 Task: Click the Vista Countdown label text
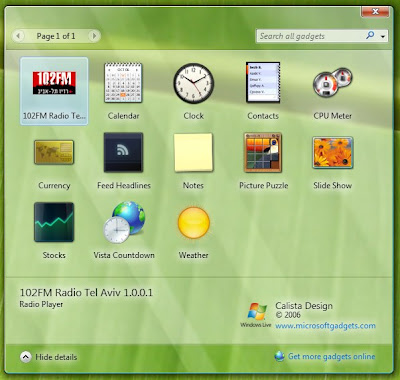tap(124, 255)
